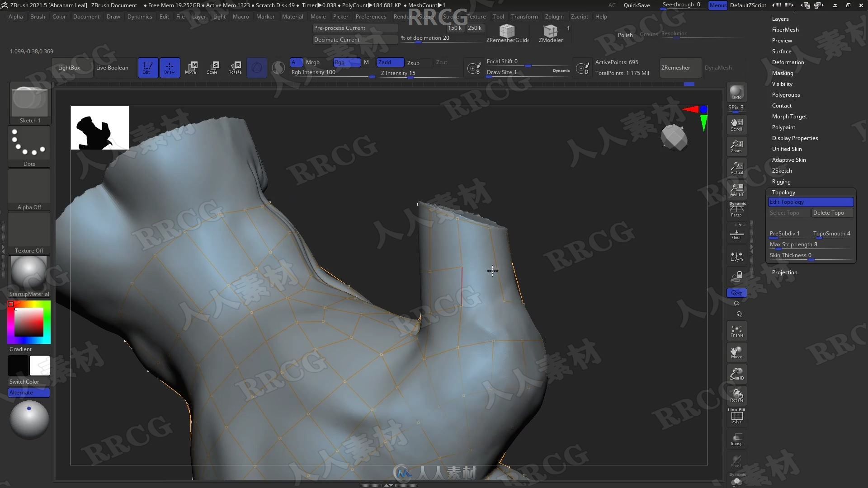868x488 pixels.
Task: Open the Brush menu item
Action: (37, 16)
